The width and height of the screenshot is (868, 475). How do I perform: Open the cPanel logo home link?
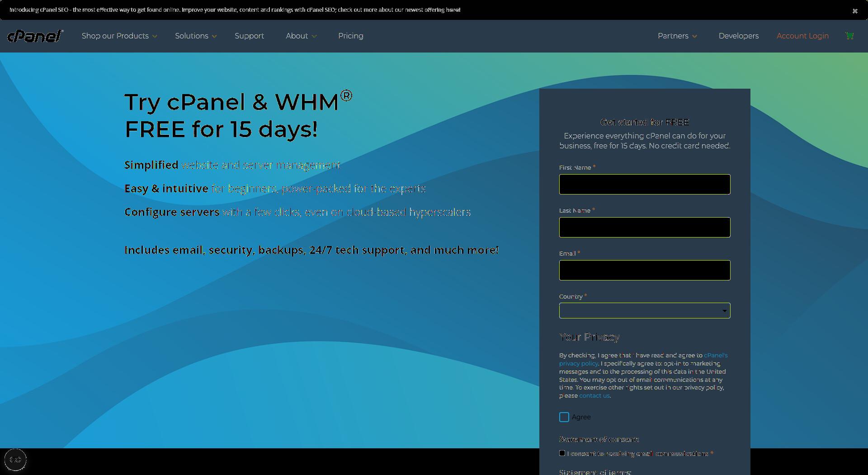click(x=35, y=36)
